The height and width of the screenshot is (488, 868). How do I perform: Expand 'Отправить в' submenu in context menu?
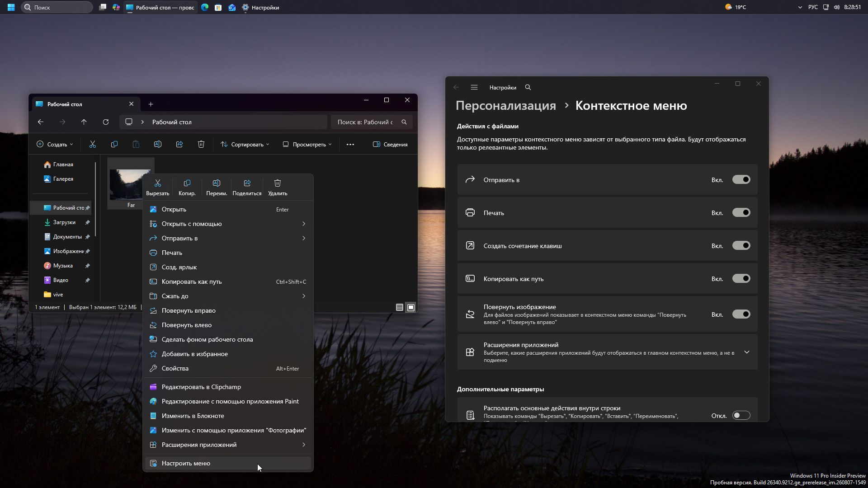click(228, 238)
